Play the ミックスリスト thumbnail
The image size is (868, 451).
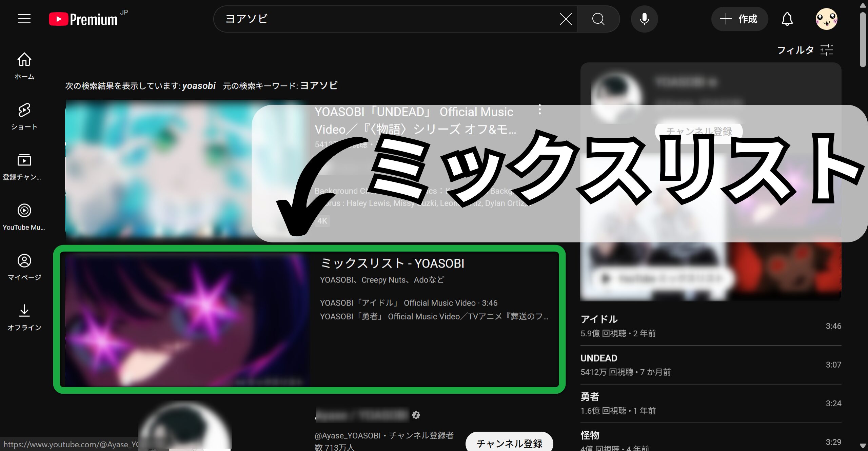(x=188, y=319)
